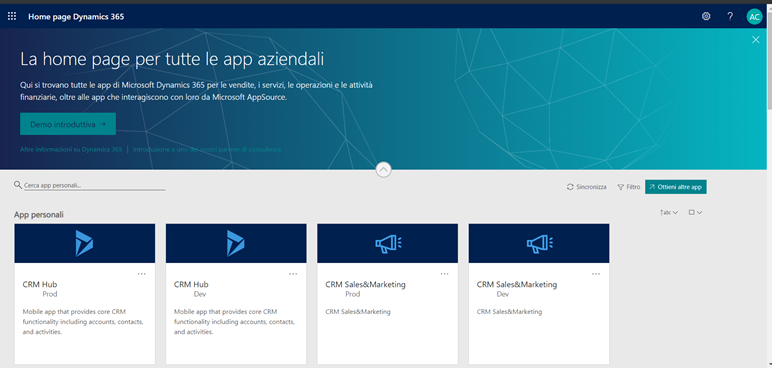Open the abc sort order dropdown
Image resolution: width=773 pixels, height=368 pixels.
point(668,213)
